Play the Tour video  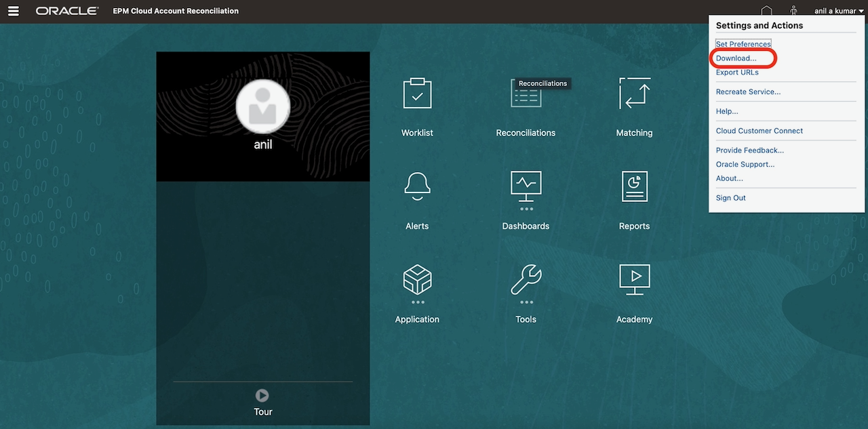(x=262, y=395)
